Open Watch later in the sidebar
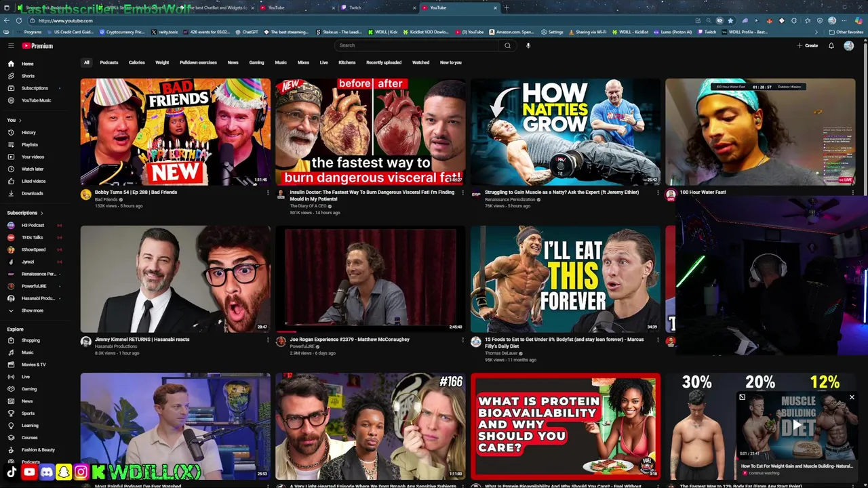This screenshot has height=488, width=868. pos(33,169)
